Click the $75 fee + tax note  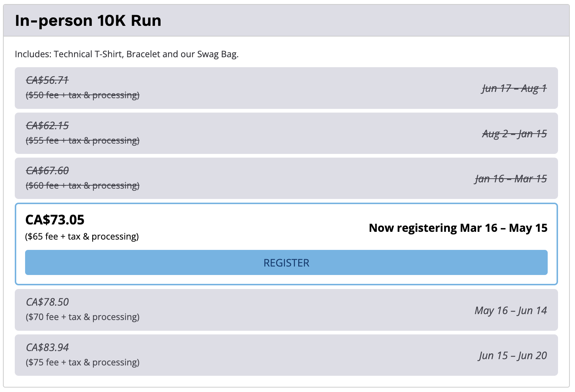click(82, 362)
